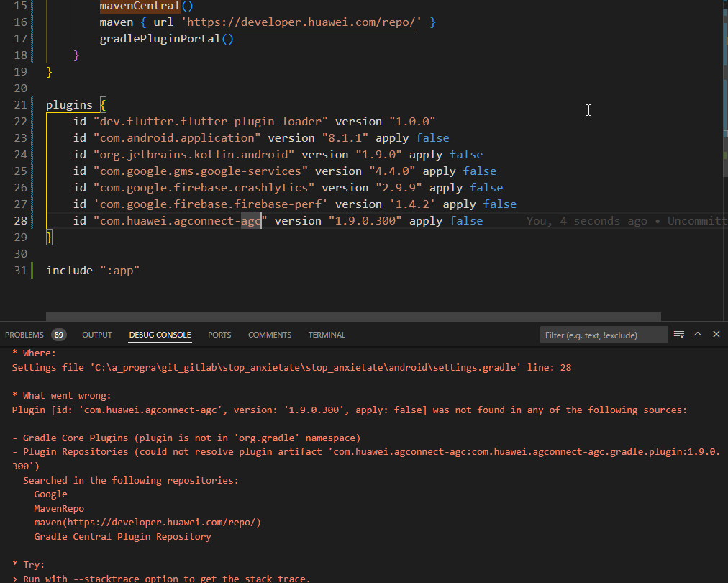Viewport: 728px width, 583px height.
Task: Close the bottom panel
Action: click(716, 335)
